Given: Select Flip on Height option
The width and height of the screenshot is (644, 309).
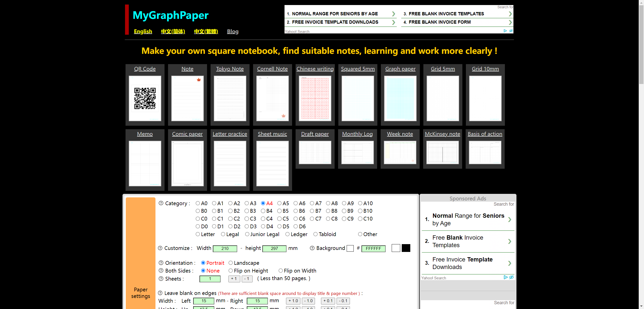Looking at the screenshot, I should 231,271.
